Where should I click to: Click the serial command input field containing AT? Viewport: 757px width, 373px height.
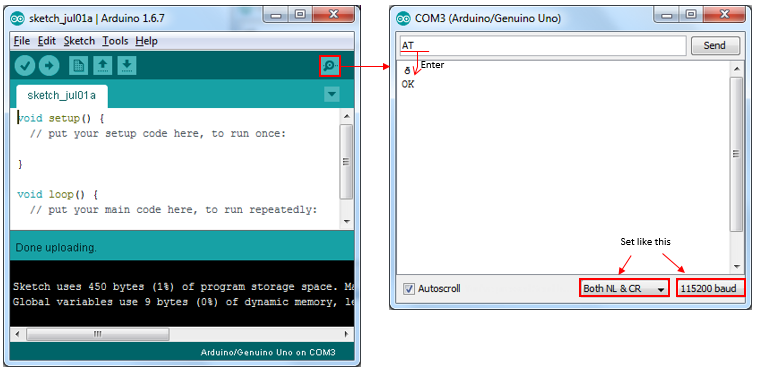543,46
